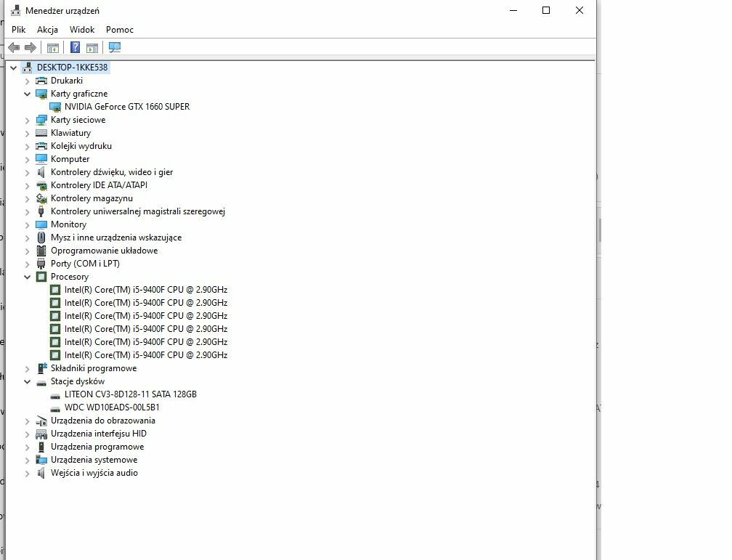Toggle the show/hide console tree icon
The image size is (732, 560).
[52, 48]
